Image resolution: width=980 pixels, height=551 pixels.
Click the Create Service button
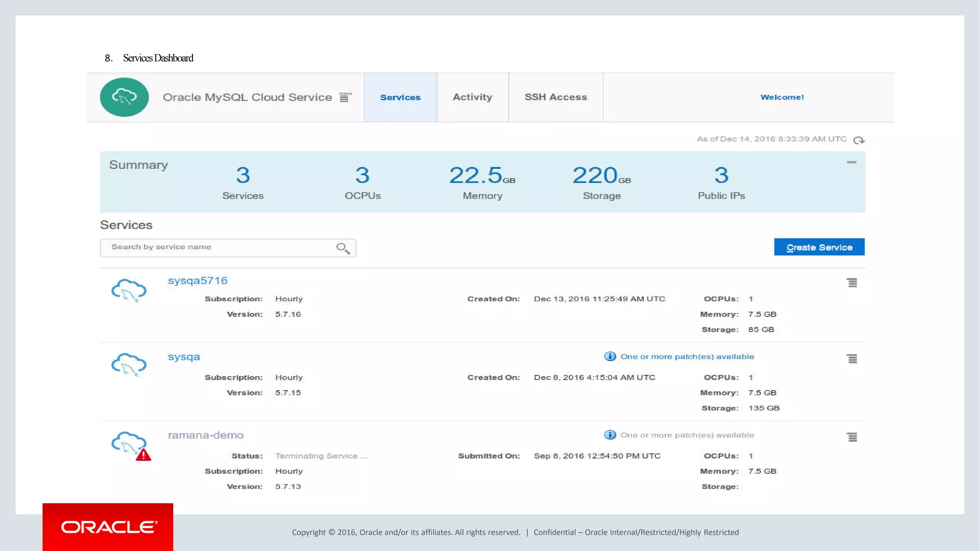click(x=819, y=247)
